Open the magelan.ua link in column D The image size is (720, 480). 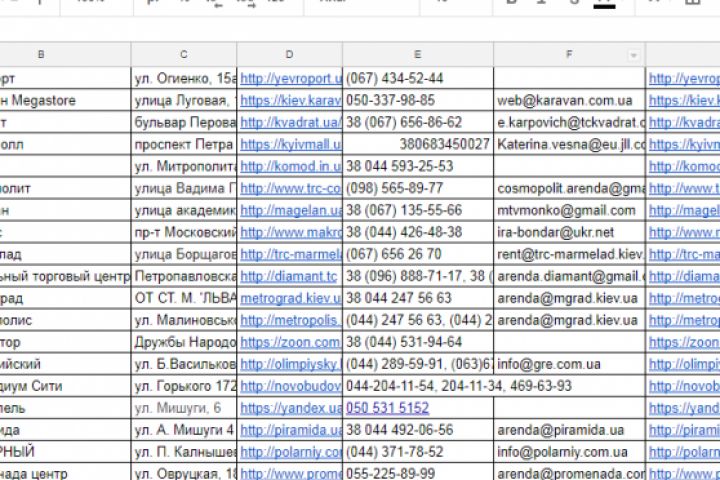pyautogui.click(x=291, y=210)
